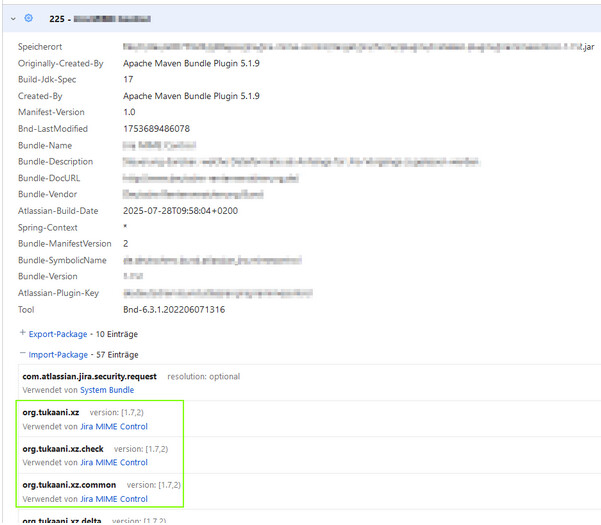Select the org.tukaani.xz package name

[51, 413]
